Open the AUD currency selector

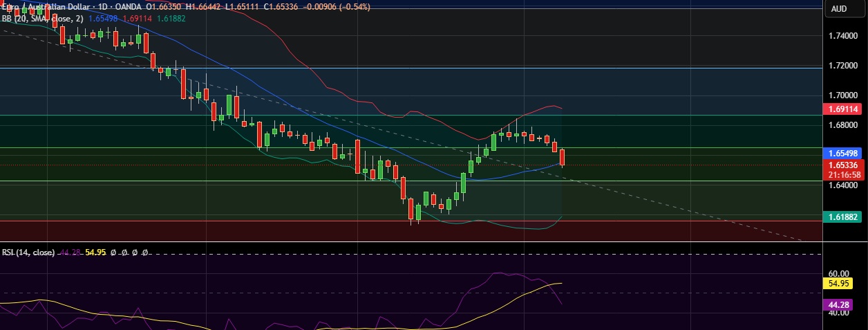[839, 9]
